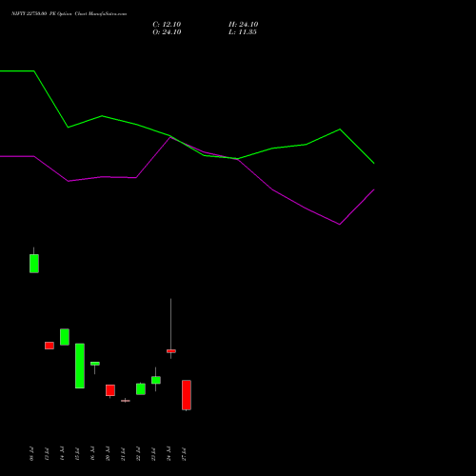The image size is (476, 476).
Task: Select the open value O: 24.10
Action: [167, 32]
